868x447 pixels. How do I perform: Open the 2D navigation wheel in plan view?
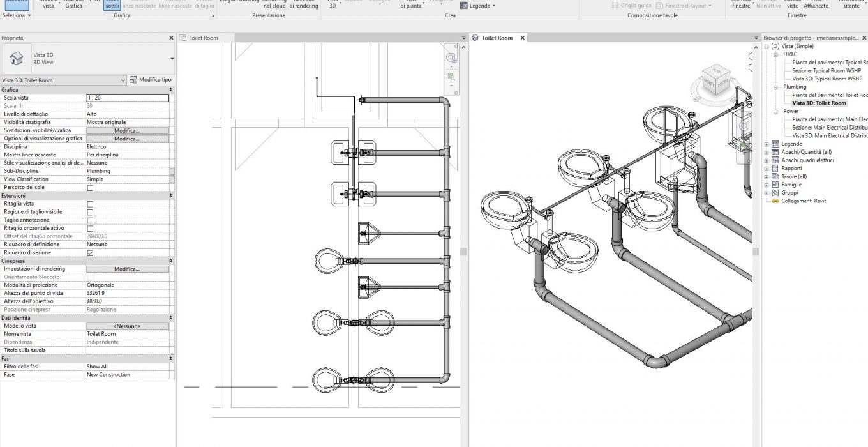pyautogui.click(x=451, y=58)
